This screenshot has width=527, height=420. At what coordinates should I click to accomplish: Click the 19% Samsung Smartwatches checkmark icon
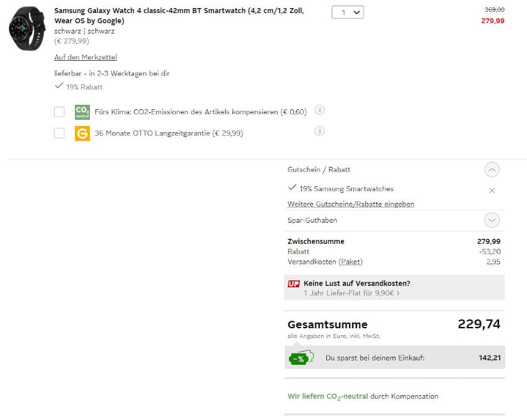pyautogui.click(x=292, y=188)
